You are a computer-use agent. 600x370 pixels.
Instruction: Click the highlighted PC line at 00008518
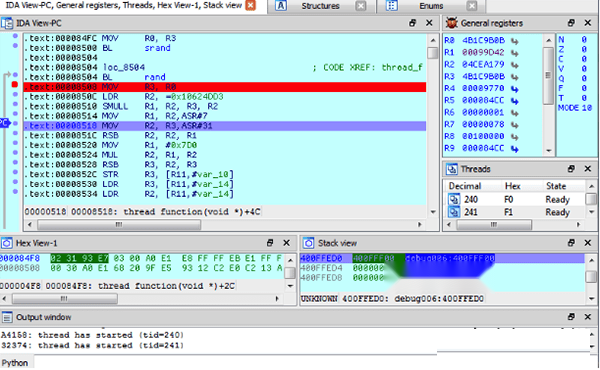[x=225, y=126]
